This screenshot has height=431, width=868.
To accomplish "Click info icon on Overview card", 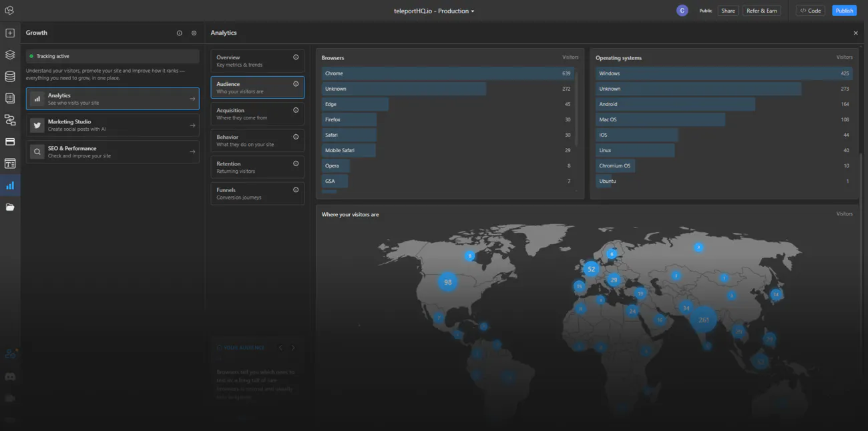I will pos(296,57).
